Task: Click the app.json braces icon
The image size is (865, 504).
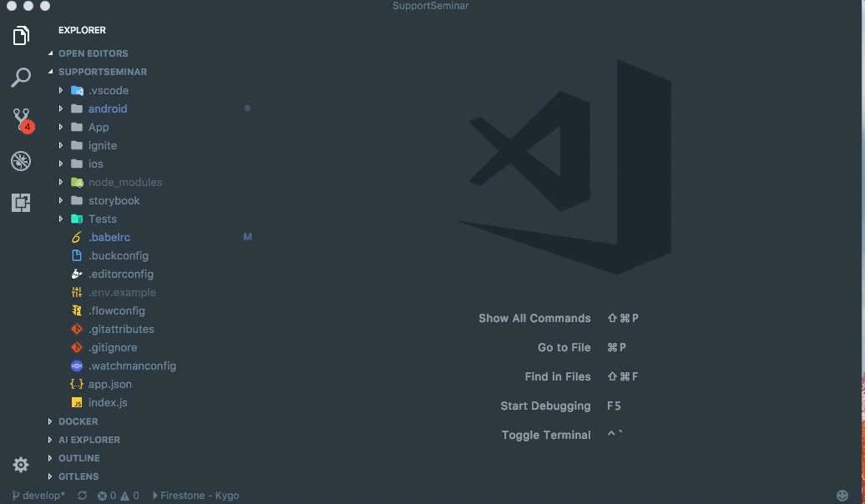Action: [77, 385]
